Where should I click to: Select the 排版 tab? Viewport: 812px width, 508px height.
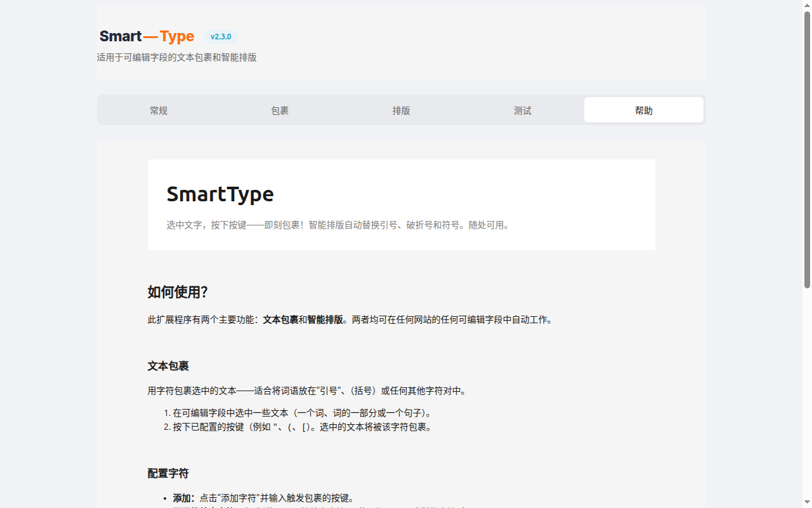tap(401, 110)
